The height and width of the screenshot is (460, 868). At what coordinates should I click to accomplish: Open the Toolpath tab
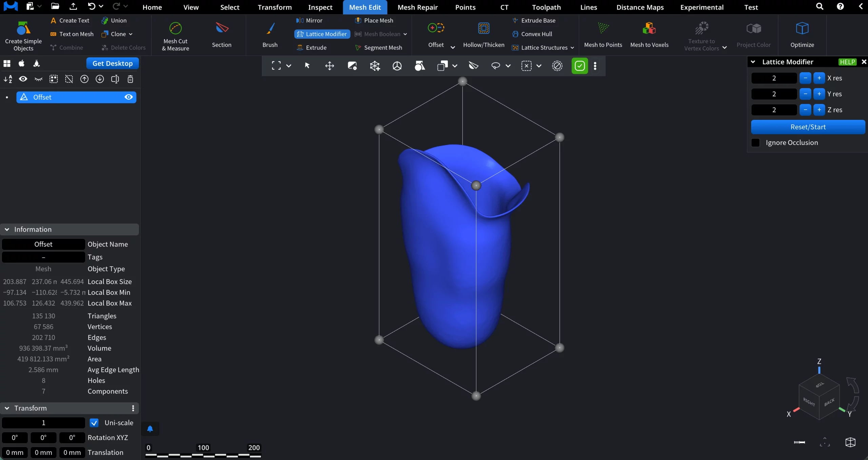pos(546,7)
